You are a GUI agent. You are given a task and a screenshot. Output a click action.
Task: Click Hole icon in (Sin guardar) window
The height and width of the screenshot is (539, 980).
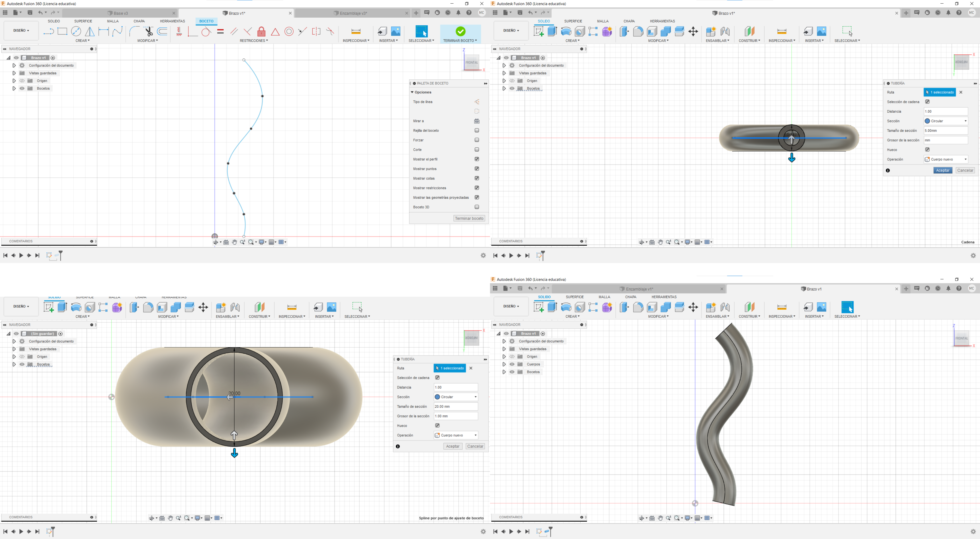click(x=90, y=308)
